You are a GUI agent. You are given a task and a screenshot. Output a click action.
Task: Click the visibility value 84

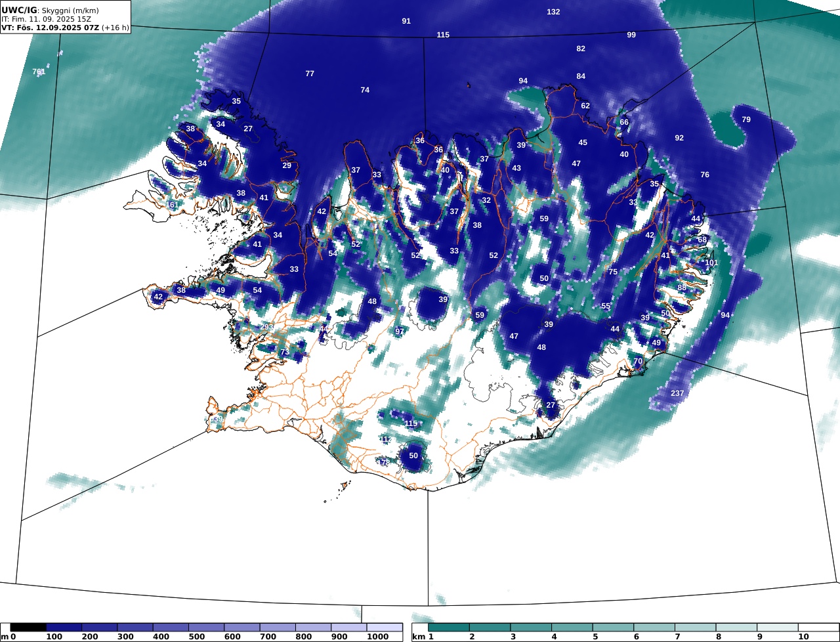tap(581, 76)
